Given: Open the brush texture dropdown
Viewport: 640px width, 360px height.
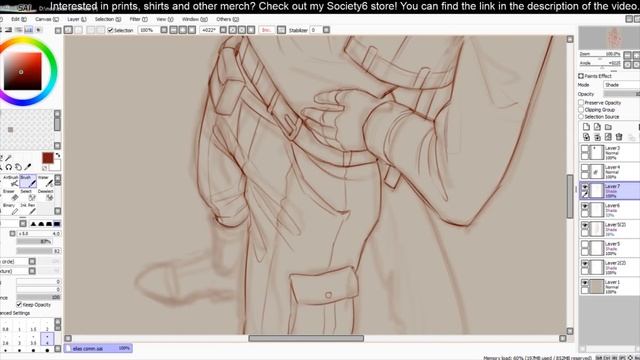Looking at the screenshot, I should tap(32, 271).
